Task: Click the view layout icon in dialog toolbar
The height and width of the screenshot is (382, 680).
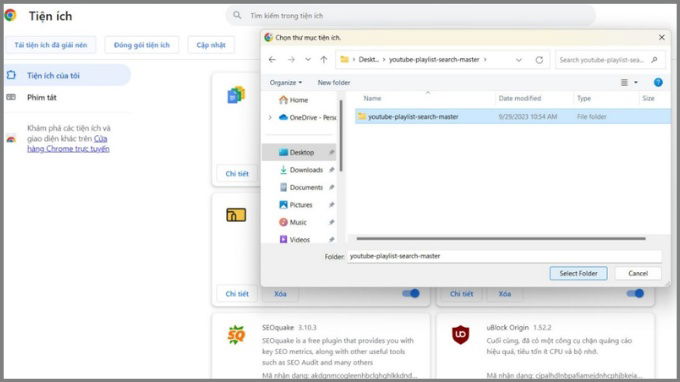Action: tap(624, 82)
